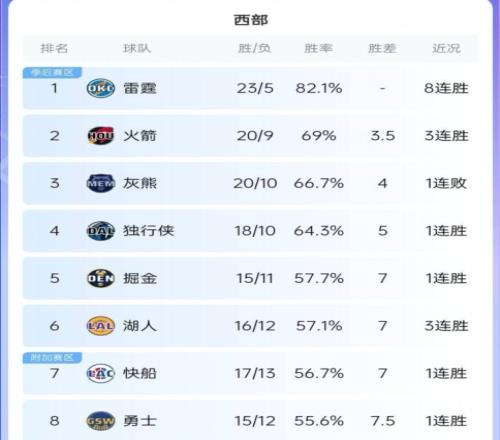The image size is (500, 440).
Task: Click the 胜差 column header
Action: click(x=382, y=48)
